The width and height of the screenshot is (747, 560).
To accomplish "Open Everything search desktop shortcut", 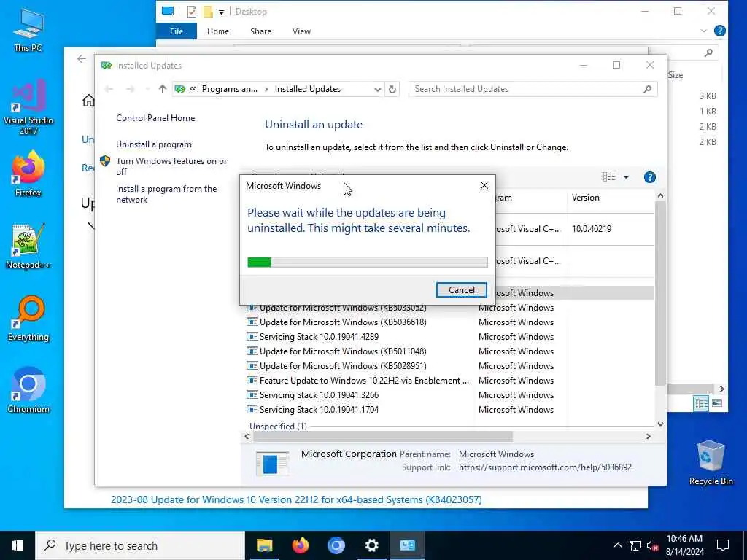I will 28,319.
